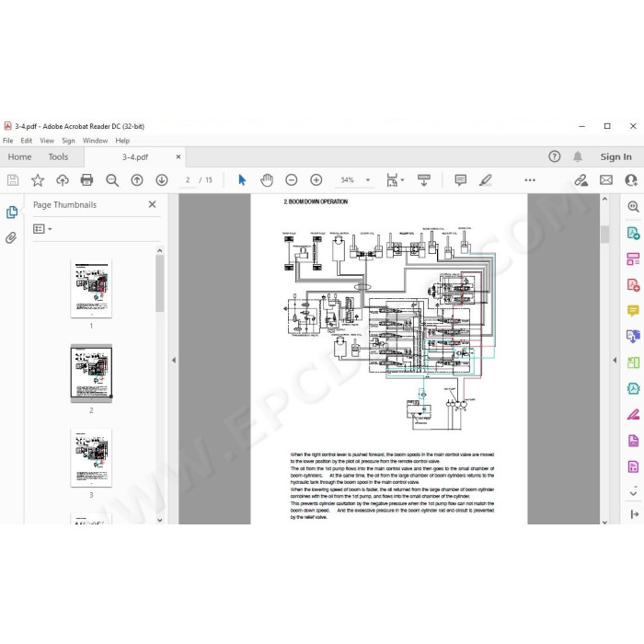The height and width of the screenshot is (644, 644).
Task: Close the 3-4.pdf tab
Action: coord(178,156)
